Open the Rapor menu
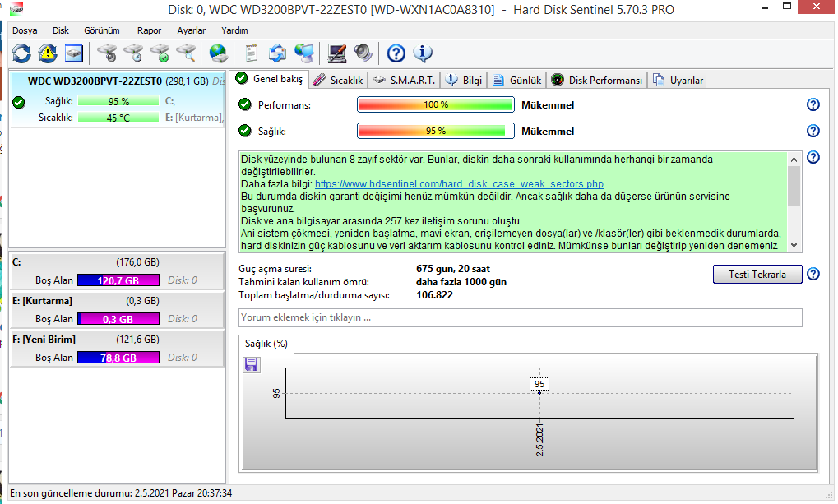Image resolution: width=838 pixels, height=504 pixels. coord(149,30)
